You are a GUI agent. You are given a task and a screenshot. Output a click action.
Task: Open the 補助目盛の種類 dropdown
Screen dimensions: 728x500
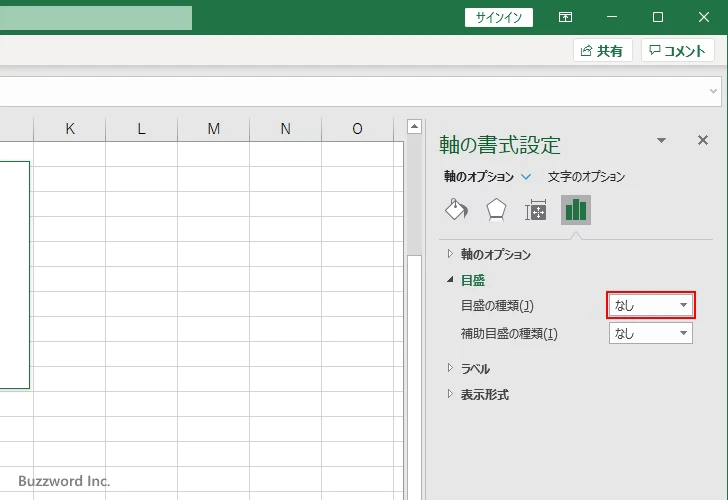[x=650, y=333]
